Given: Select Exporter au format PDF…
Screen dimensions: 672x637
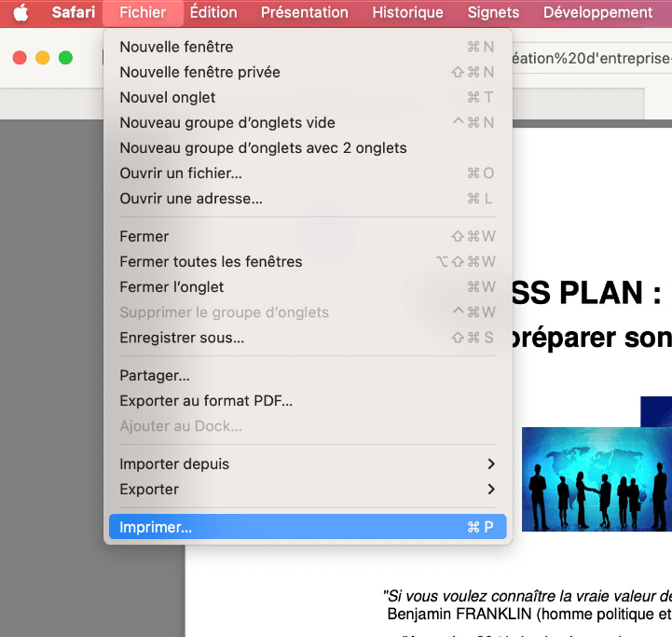Looking at the screenshot, I should click(308, 401).
